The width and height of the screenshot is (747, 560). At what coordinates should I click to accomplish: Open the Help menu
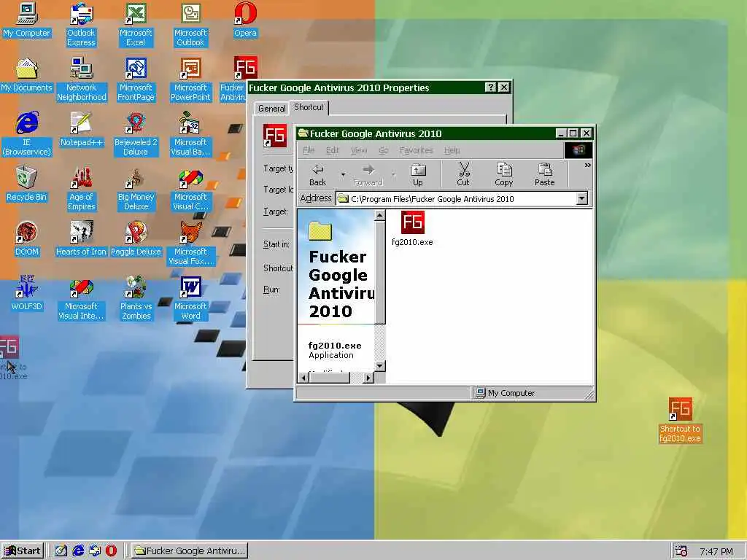452,150
